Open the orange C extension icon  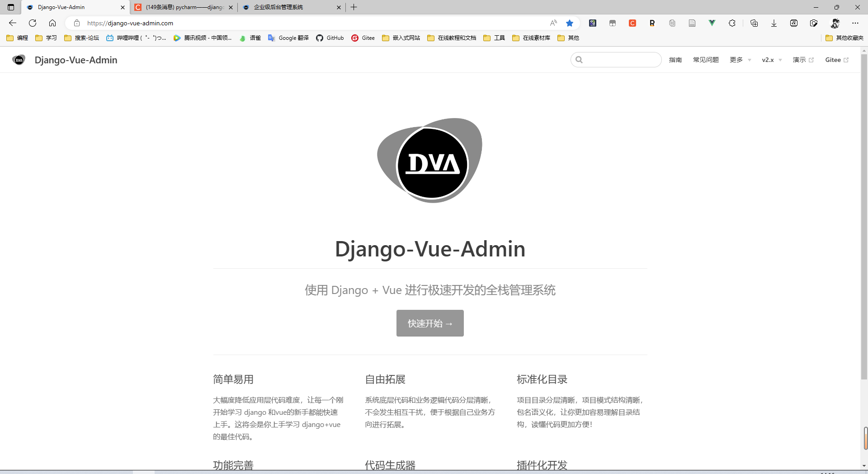point(632,23)
